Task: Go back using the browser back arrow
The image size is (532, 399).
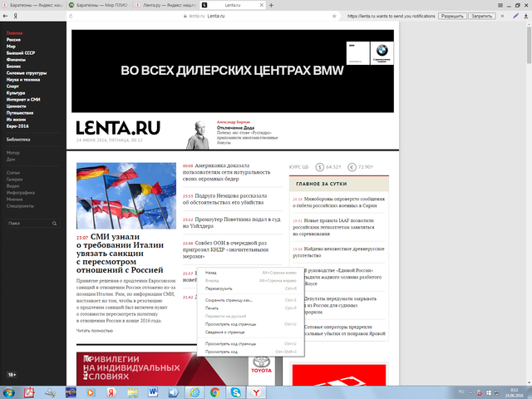Action: (x=6, y=16)
